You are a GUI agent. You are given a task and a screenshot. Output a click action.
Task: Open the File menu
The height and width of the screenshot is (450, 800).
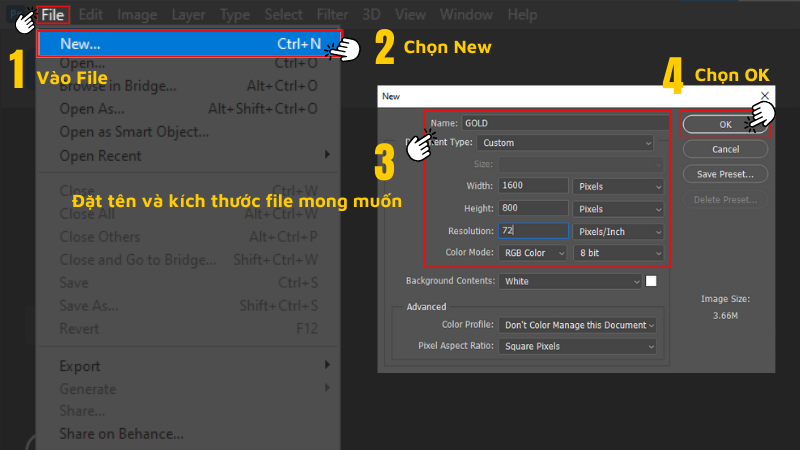click(53, 15)
